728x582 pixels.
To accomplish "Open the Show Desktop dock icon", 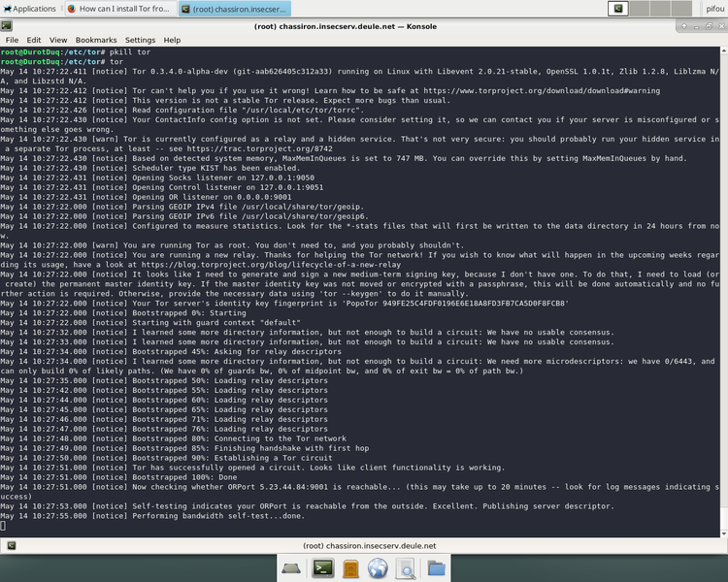I will pos(293,568).
